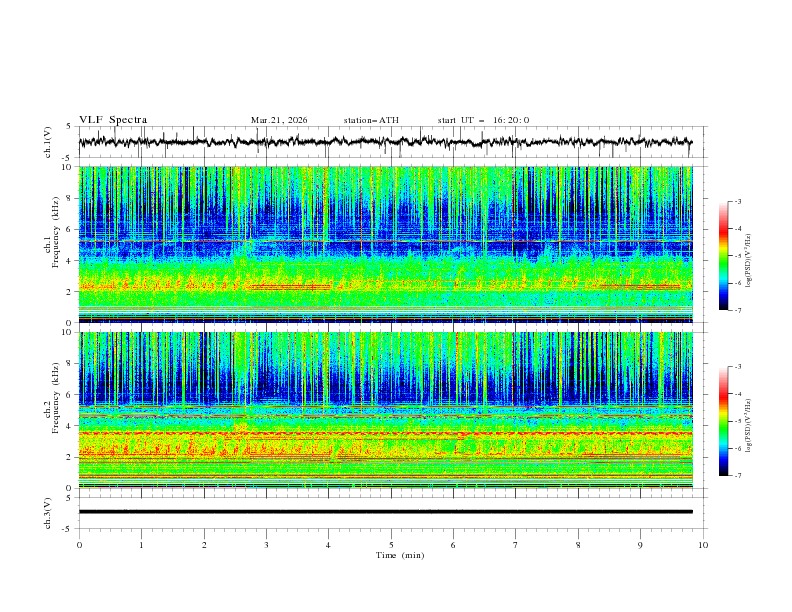This screenshot has width=792, height=612.
Task: Click the ch.1 color bar log(PSD) label
Action: (749, 261)
